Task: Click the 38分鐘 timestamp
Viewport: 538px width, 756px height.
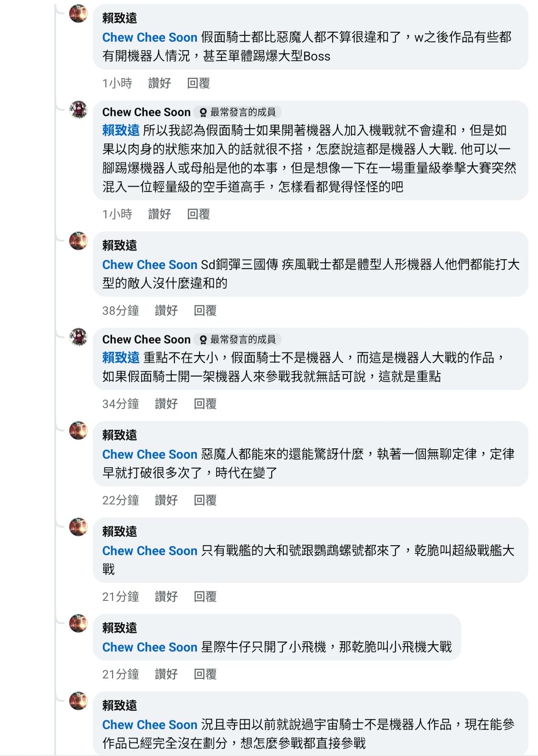Action: [x=121, y=310]
